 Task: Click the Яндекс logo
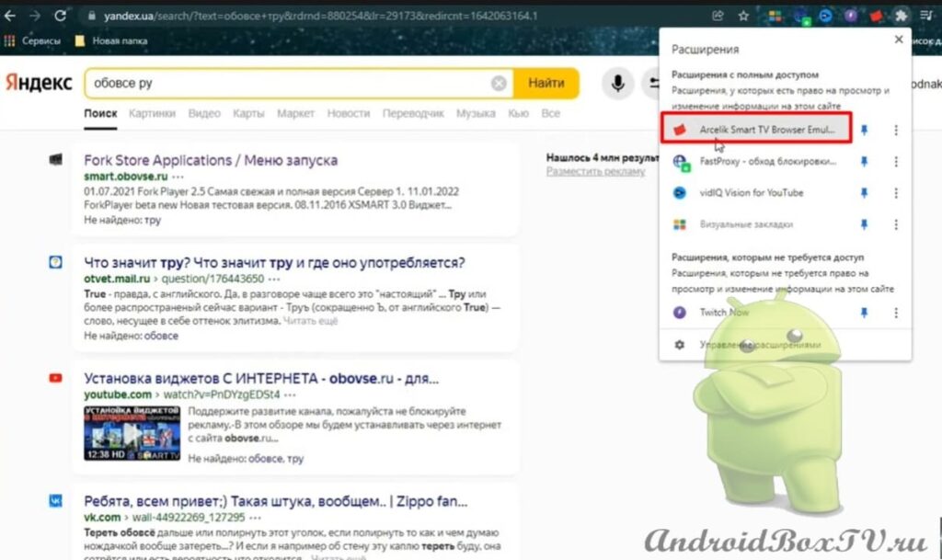[39, 83]
